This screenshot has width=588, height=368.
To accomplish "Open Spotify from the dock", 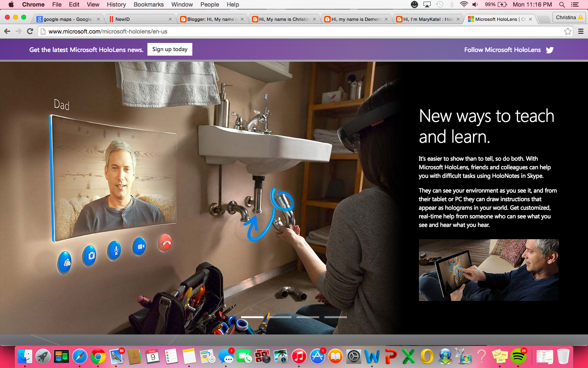I will coord(518,357).
